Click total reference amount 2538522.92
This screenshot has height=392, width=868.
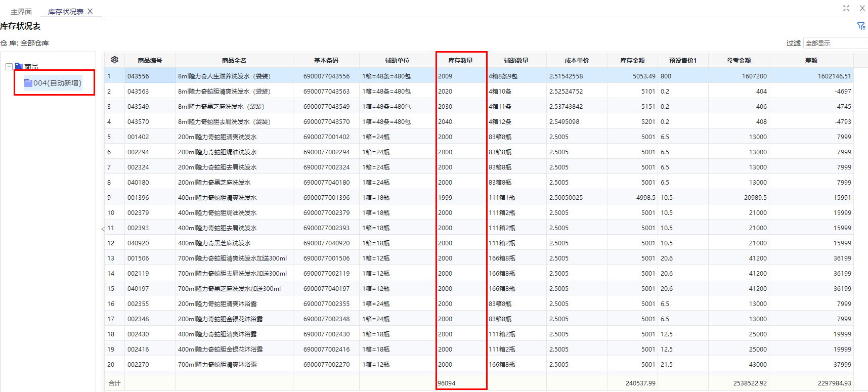[x=750, y=383]
